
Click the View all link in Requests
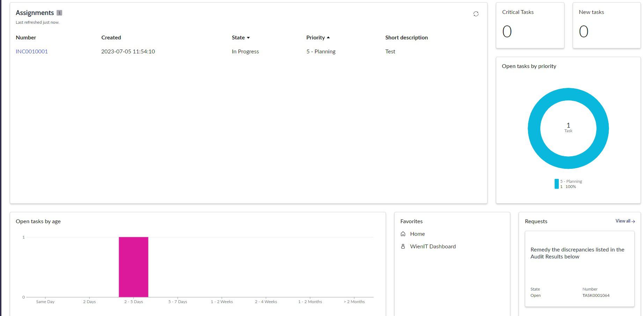pyautogui.click(x=623, y=221)
